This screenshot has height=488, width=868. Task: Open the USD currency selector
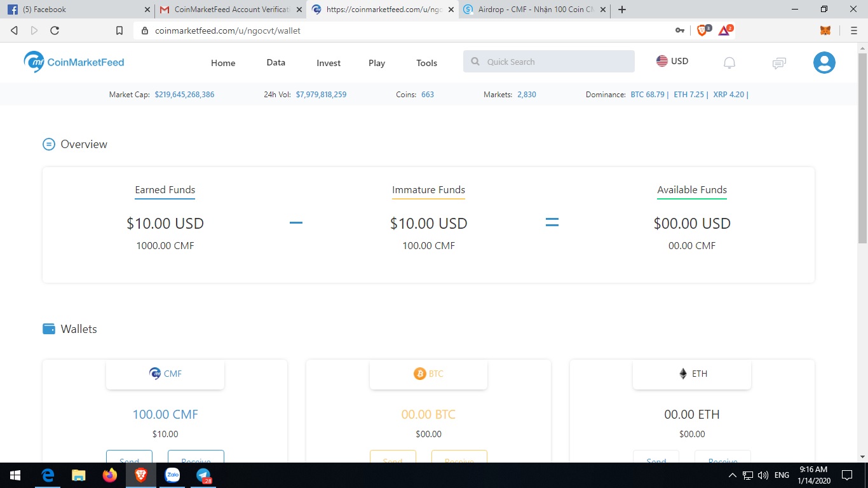point(672,61)
